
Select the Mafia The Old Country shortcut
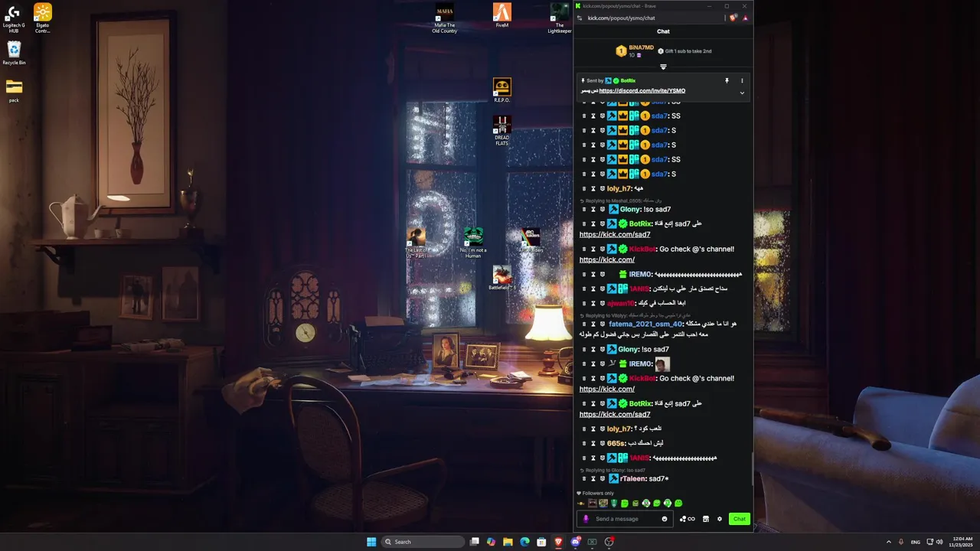point(444,18)
